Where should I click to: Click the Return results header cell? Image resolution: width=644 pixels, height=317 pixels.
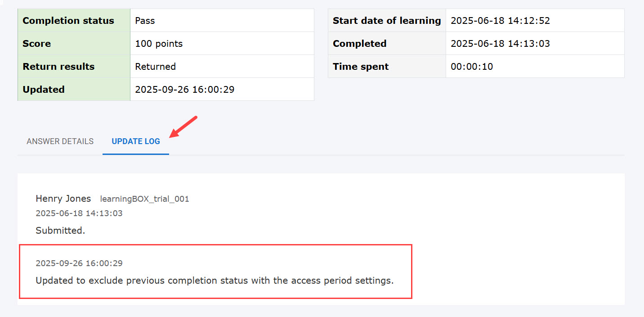58,67
